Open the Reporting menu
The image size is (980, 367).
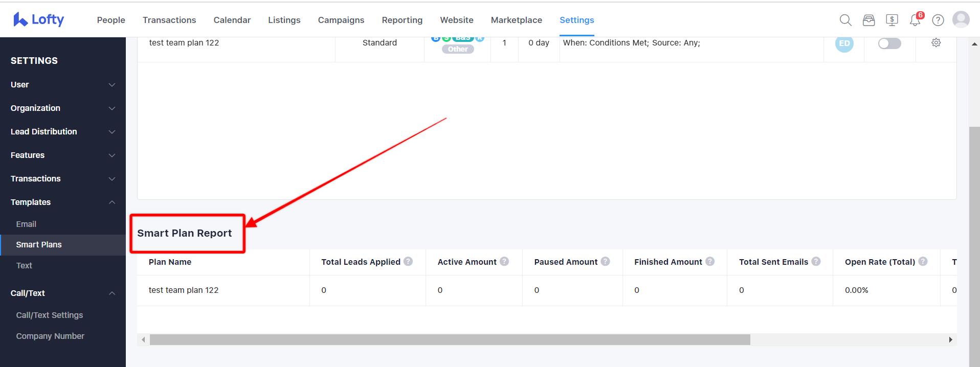coord(402,20)
